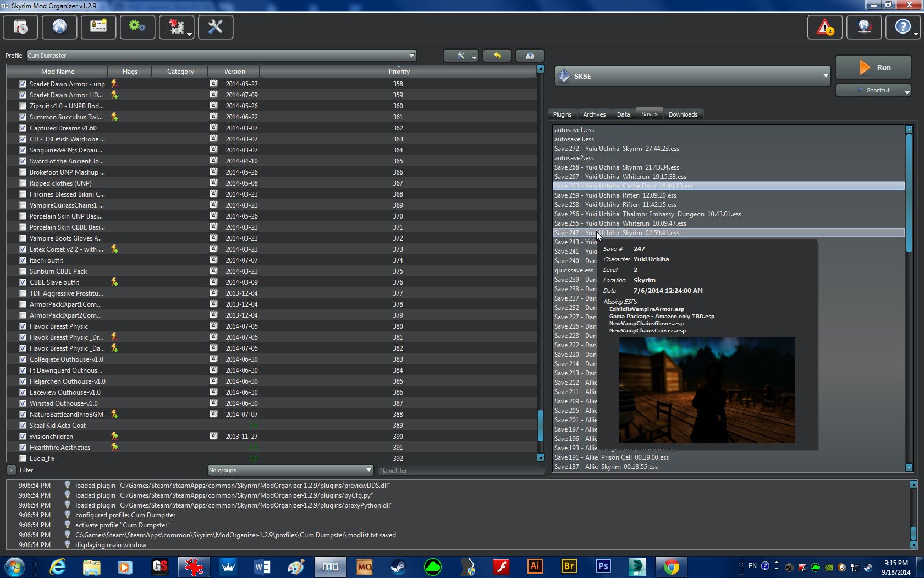Click the warning triangle problems icon
This screenshot has width=924, height=578.
(x=824, y=27)
